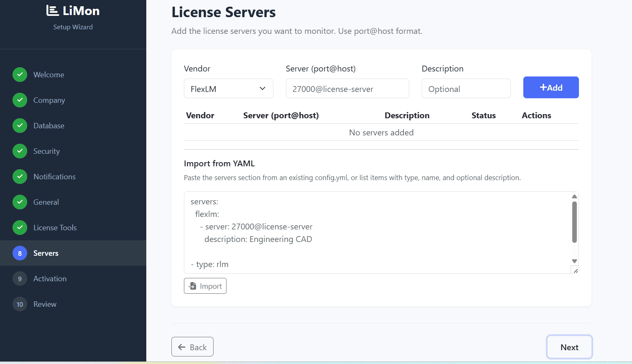
Task: Select the Servers wizard step
Action: point(73,253)
